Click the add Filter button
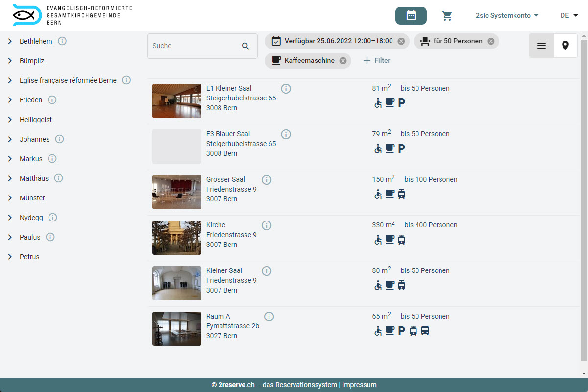 [x=377, y=61]
